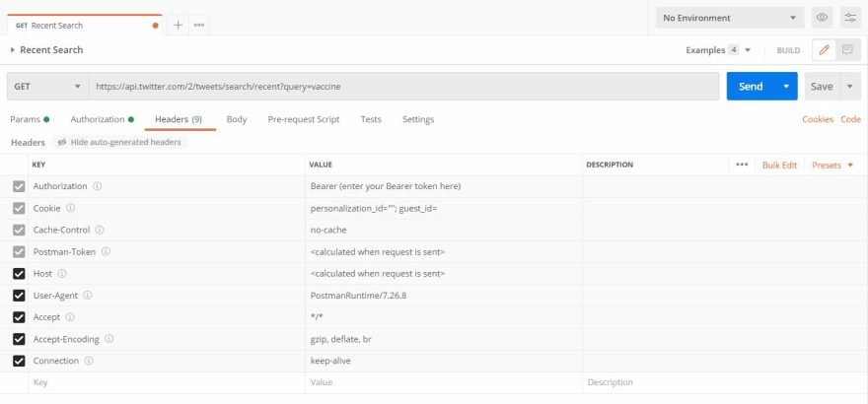
Task: Open the comments icon beside the pencil
Action: (847, 49)
